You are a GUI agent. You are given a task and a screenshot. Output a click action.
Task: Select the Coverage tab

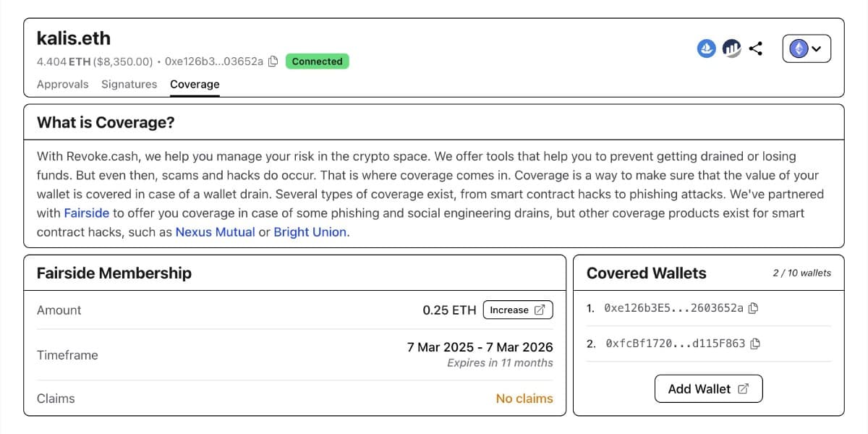click(195, 84)
